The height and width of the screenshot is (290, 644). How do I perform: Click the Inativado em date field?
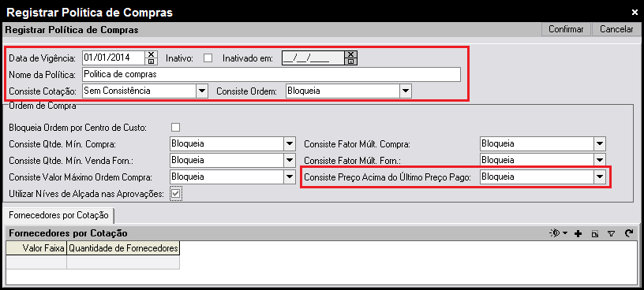[313, 58]
